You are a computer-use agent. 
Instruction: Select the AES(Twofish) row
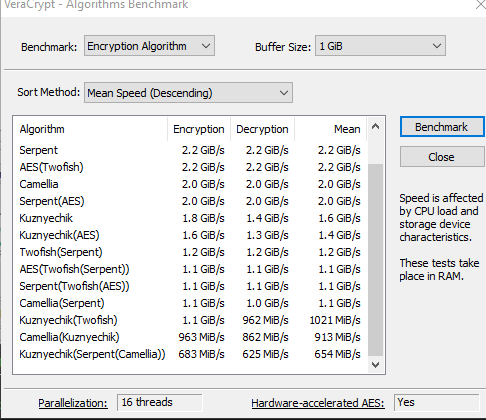click(190, 167)
